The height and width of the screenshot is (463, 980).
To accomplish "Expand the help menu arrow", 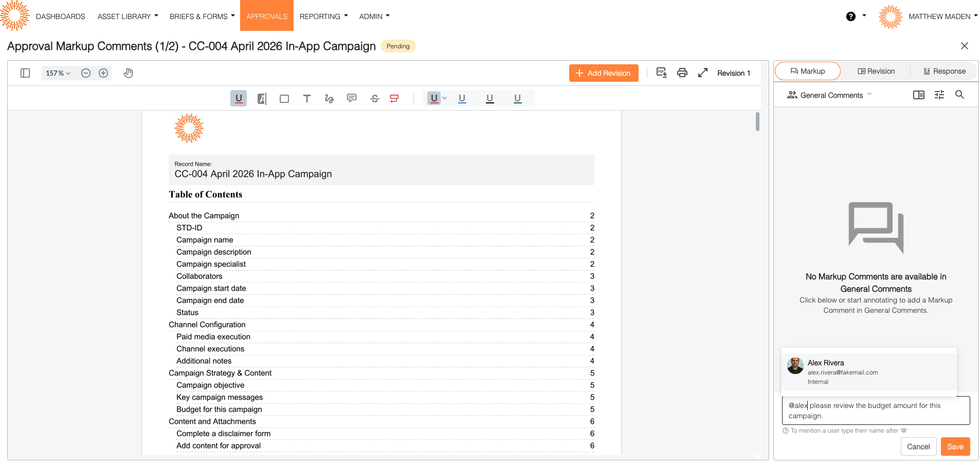I will click(x=864, y=16).
